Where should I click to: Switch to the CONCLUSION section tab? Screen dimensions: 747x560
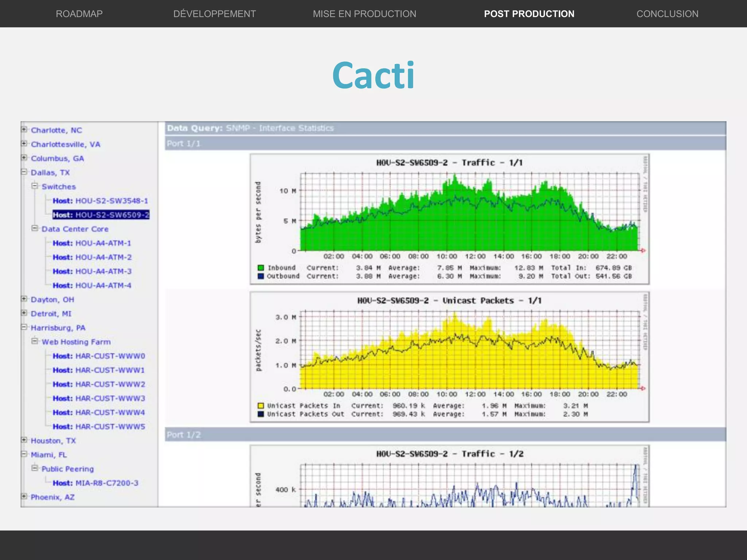[667, 14]
